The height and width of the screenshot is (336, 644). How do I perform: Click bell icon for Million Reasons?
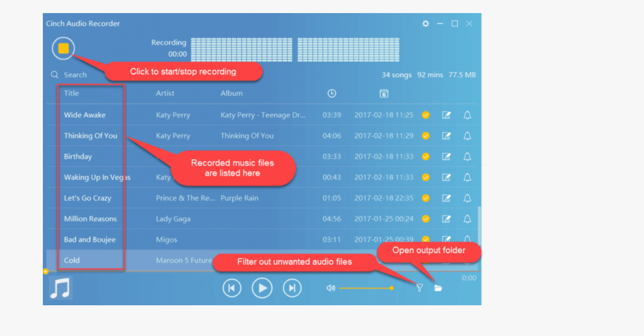(467, 219)
